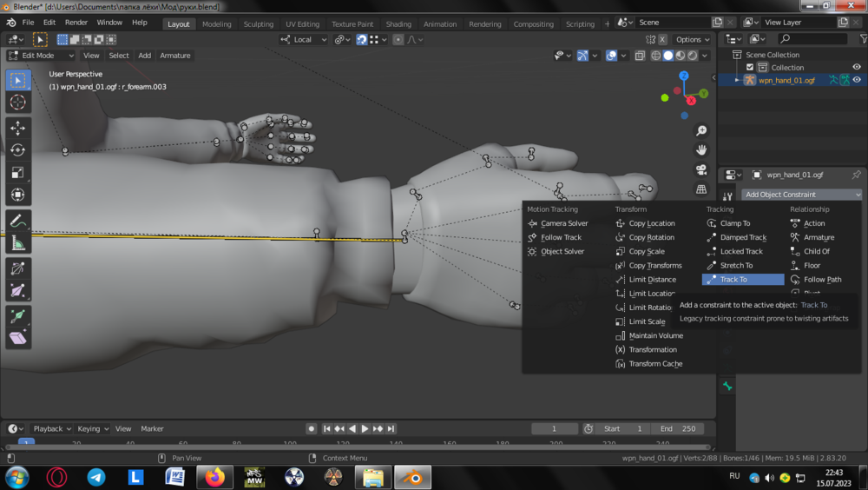Image resolution: width=868 pixels, height=490 pixels.
Task: Select the Move tool
Action: [17, 128]
